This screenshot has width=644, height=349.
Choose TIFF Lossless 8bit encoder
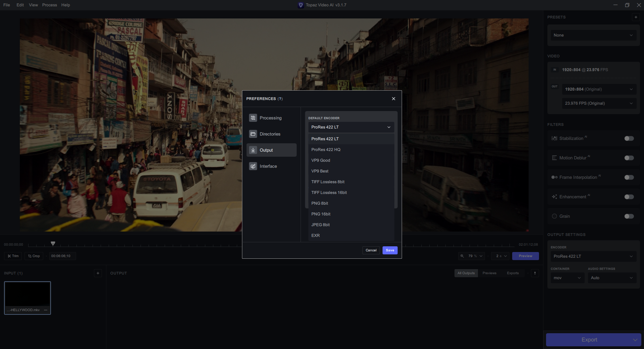click(351, 182)
